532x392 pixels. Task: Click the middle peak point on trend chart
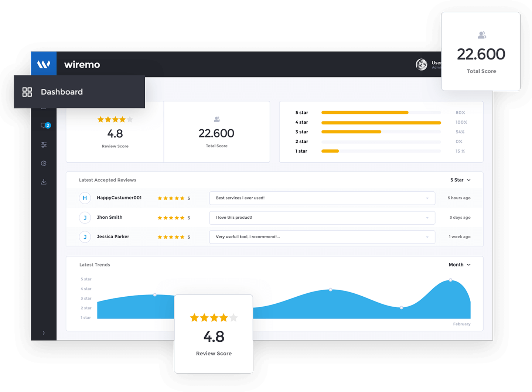pyautogui.click(x=331, y=290)
